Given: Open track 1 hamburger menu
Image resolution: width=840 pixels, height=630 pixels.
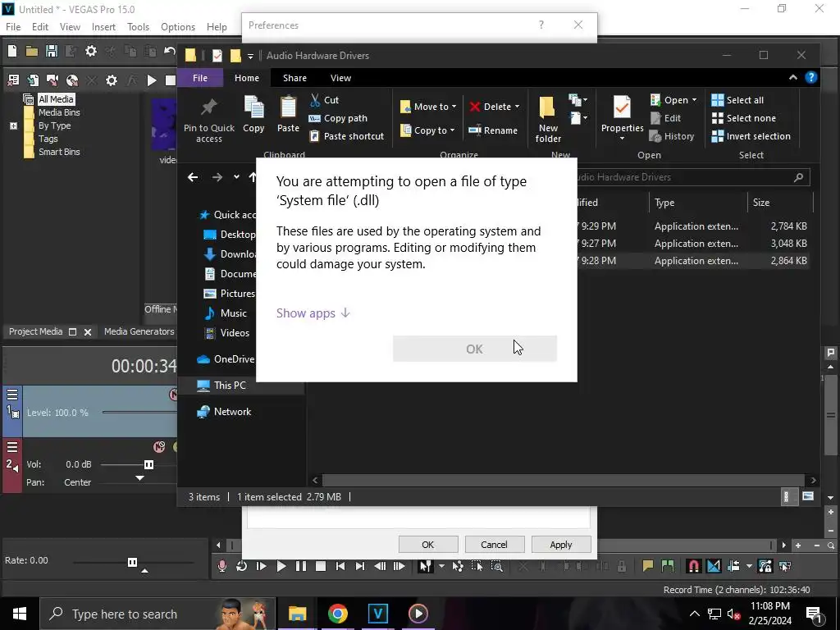Looking at the screenshot, I should [x=12, y=395].
